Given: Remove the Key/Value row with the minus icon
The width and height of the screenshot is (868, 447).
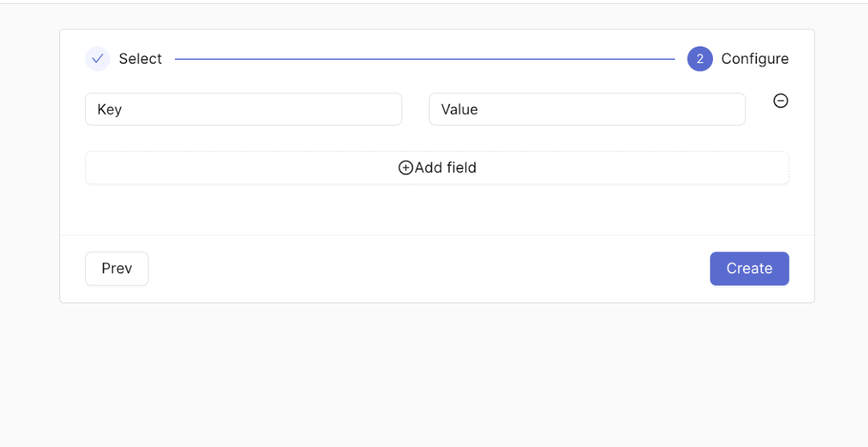Looking at the screenshot, I should [781, 101].
